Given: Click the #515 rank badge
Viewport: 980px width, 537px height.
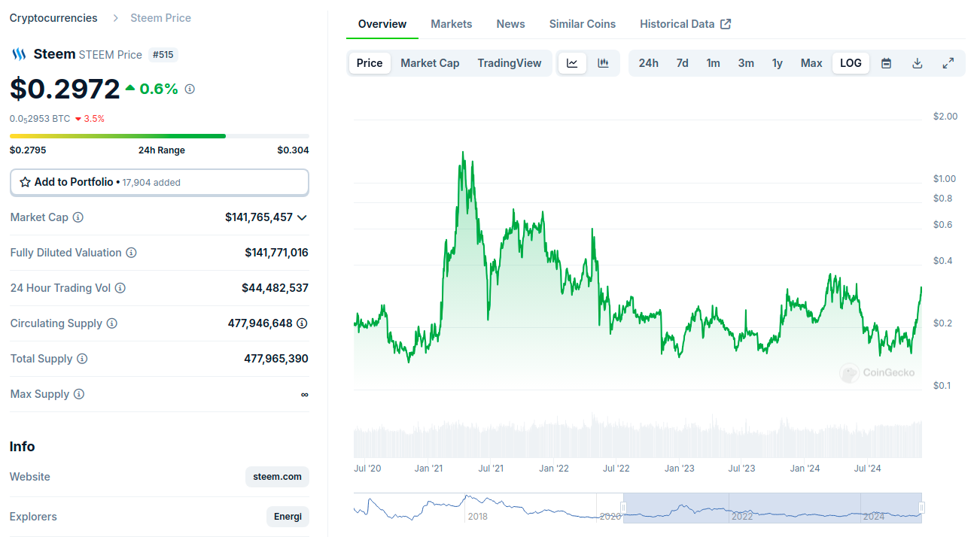Looking at the screenshot, I should pos(163,54).
